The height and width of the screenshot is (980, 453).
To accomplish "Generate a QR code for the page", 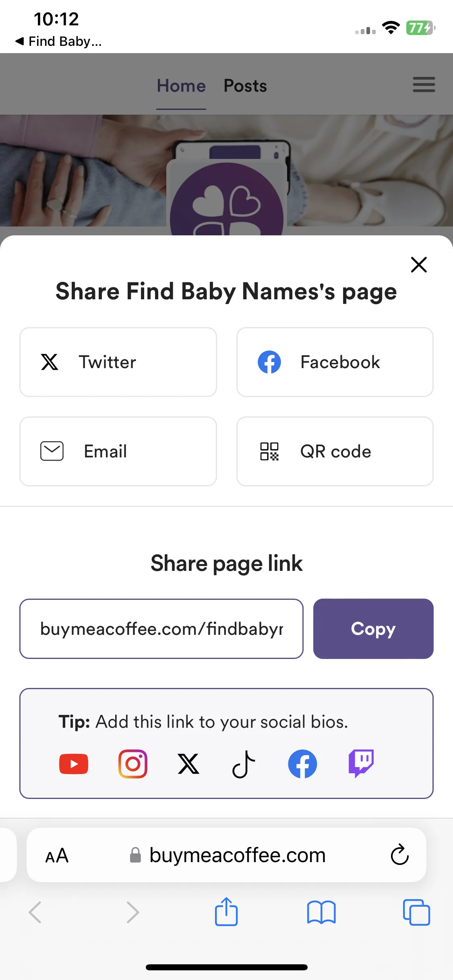I will tap(335, 451).
